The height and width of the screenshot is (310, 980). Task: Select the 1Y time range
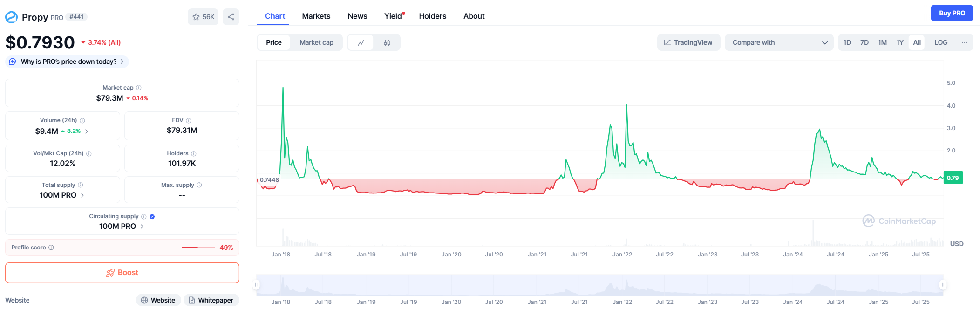pyautogui.click(x=900, y=42)
